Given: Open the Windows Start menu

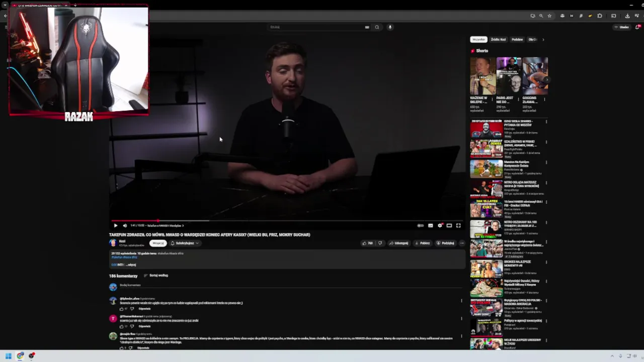Looking at the screenshot, I should click(9, 356).
